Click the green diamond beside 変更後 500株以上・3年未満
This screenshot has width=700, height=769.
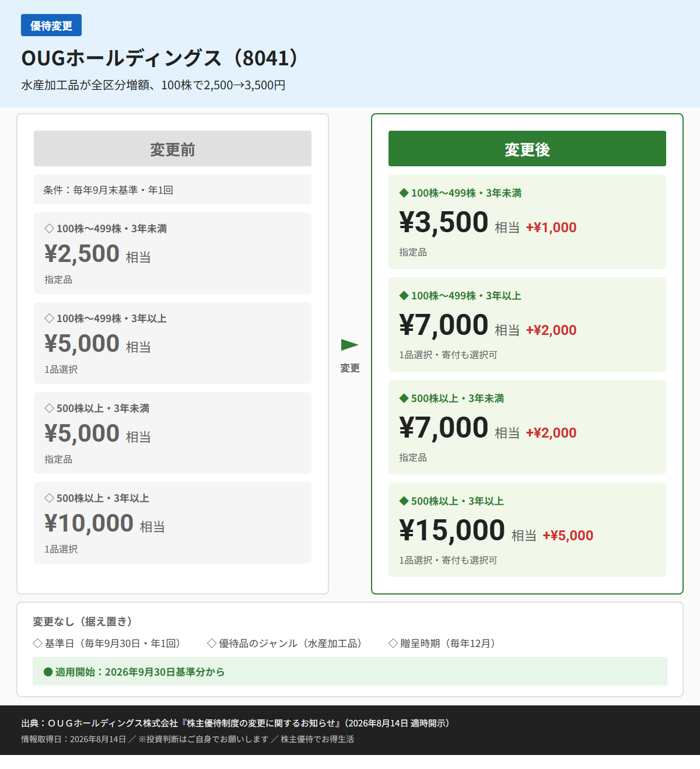point(404,399)
